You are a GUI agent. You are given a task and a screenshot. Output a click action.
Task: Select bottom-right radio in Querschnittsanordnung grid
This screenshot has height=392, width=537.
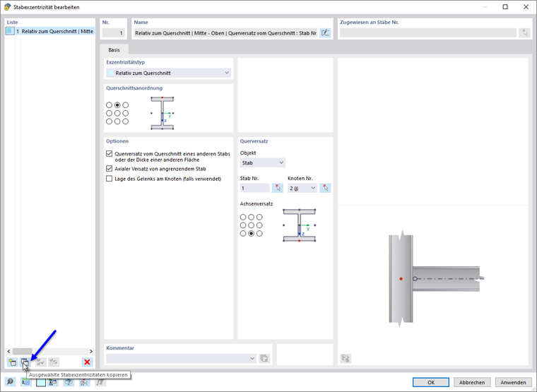click(126, 121)
